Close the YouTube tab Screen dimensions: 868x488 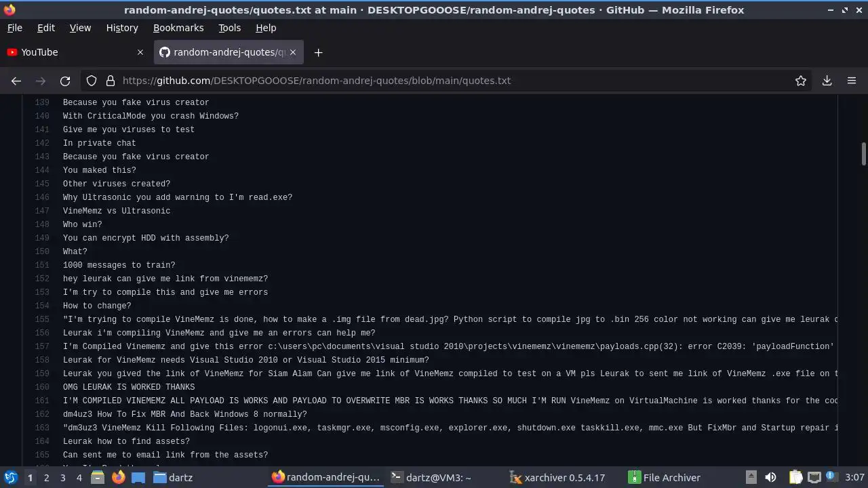pos(140,52)
